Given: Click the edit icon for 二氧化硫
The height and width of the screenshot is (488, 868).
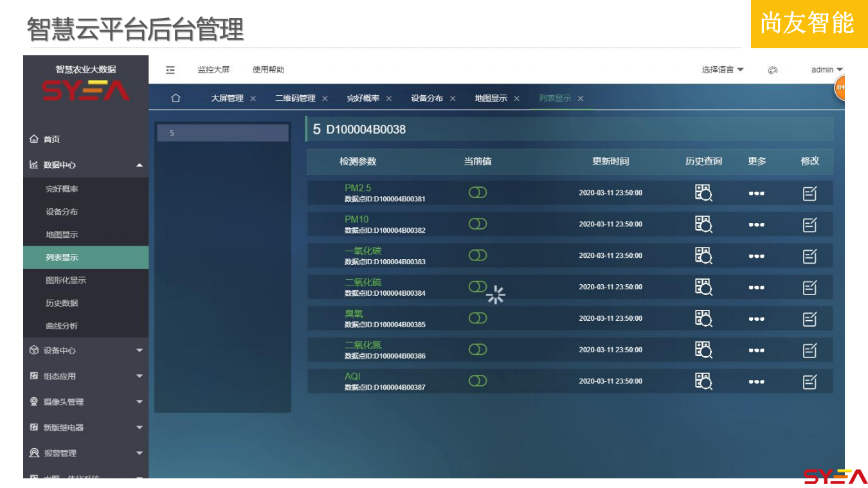Looking at the screenshot, I should tap(810, 287).
